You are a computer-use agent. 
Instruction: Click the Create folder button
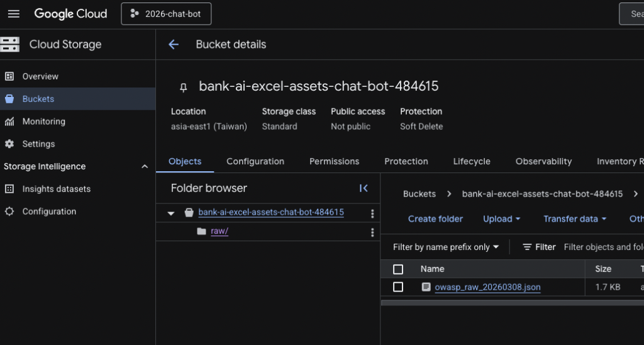click(x=435, y=218)
